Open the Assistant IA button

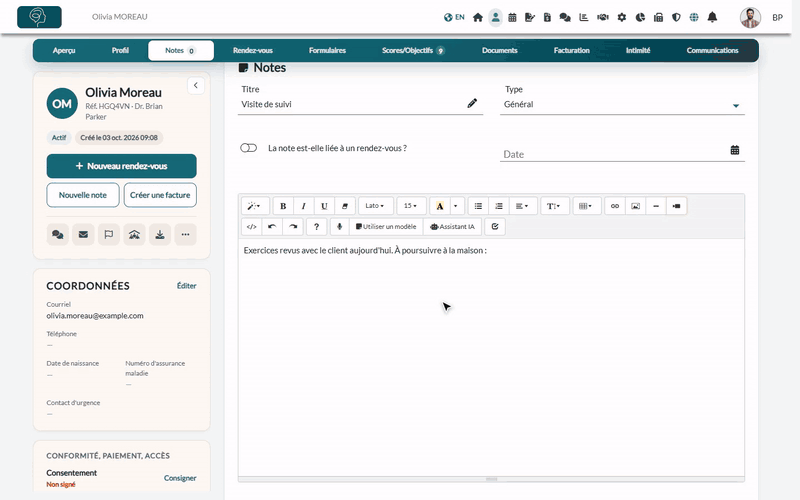[453, 227]
